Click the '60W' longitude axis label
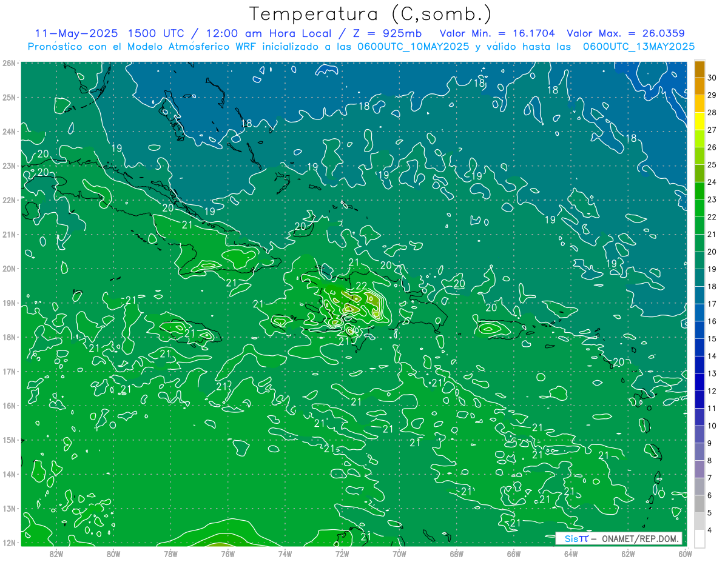Viewport: 728px width, 562px height. tap(685, 554)
